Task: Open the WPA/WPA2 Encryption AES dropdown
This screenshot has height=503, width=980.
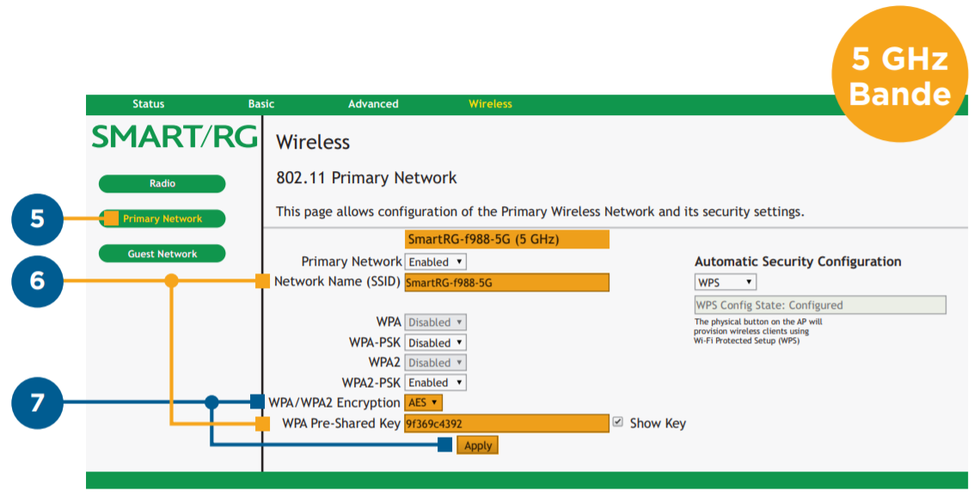Action: coord(424,403)
